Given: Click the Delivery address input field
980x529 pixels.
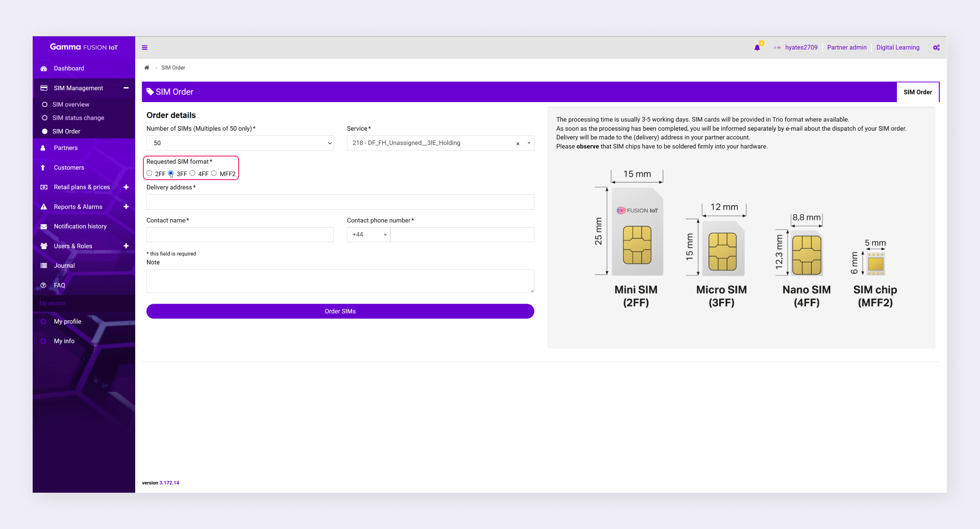Looking at the screenshot, I should (340, 202).
